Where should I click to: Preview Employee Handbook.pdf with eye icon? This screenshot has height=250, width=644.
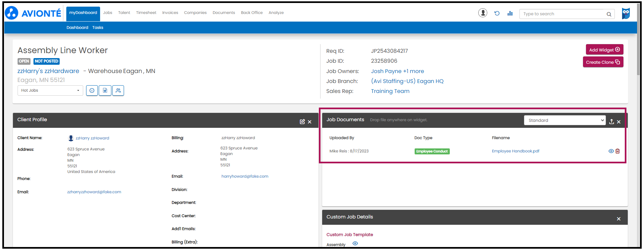coord(611,151)
